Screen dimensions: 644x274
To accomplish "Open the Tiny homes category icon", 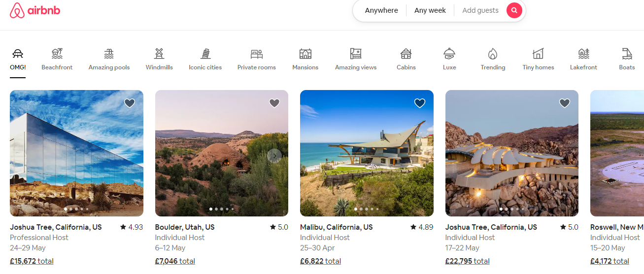I will tap(538, 54).
